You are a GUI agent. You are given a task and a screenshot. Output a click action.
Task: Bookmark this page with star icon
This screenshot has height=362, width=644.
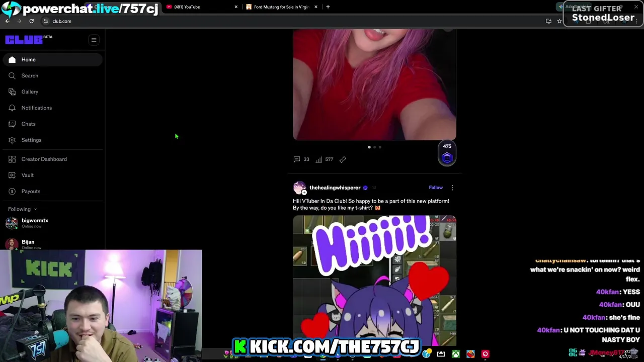(559, 21)
